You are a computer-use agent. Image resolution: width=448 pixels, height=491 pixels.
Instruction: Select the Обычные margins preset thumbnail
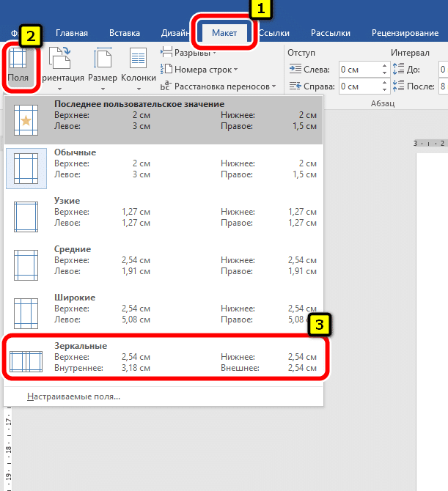(x=26, y=167)
